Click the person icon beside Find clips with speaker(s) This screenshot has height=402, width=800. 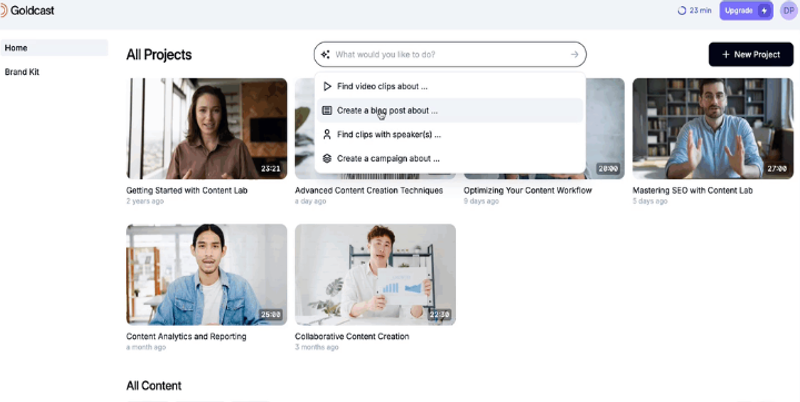[x=327, y=134]
